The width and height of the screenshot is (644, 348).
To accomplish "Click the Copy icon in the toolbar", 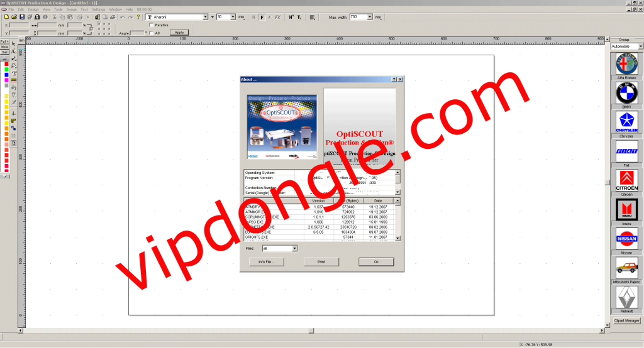I will coord(62,17).
